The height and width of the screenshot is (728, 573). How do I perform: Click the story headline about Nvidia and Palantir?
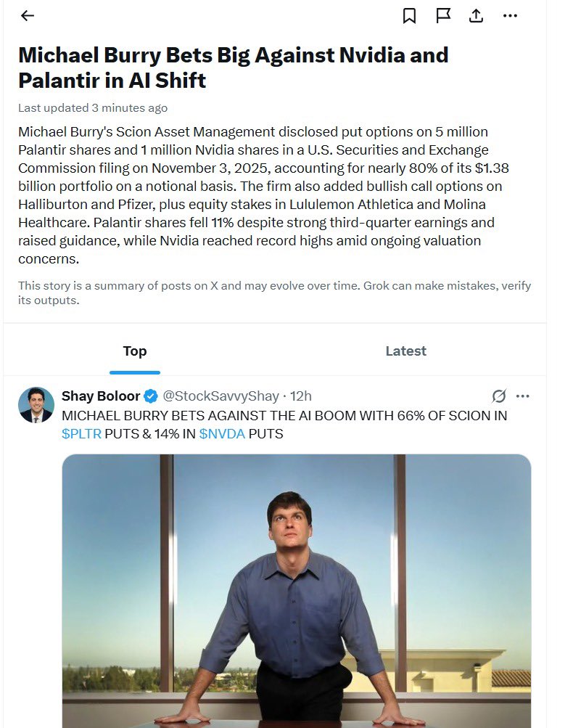233,67
